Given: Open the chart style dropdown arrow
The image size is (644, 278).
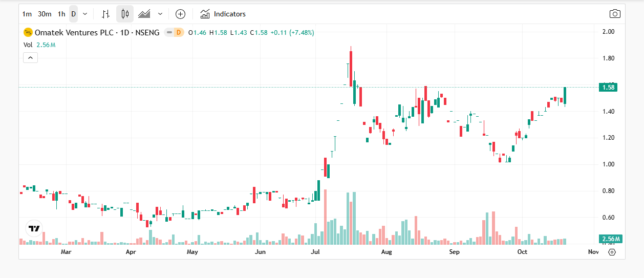Looking at the screenshot, I should 160,14.
